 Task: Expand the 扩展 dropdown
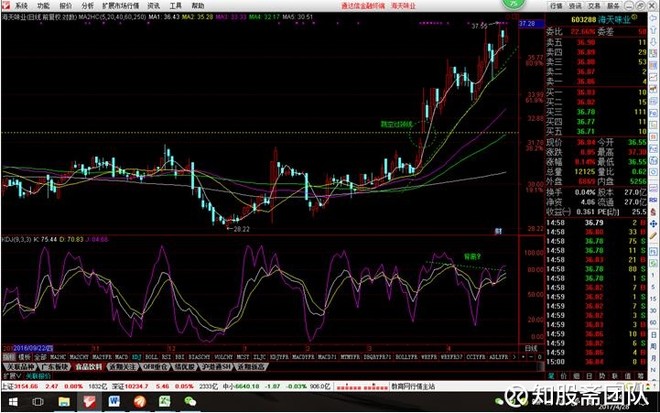point(12,376)
